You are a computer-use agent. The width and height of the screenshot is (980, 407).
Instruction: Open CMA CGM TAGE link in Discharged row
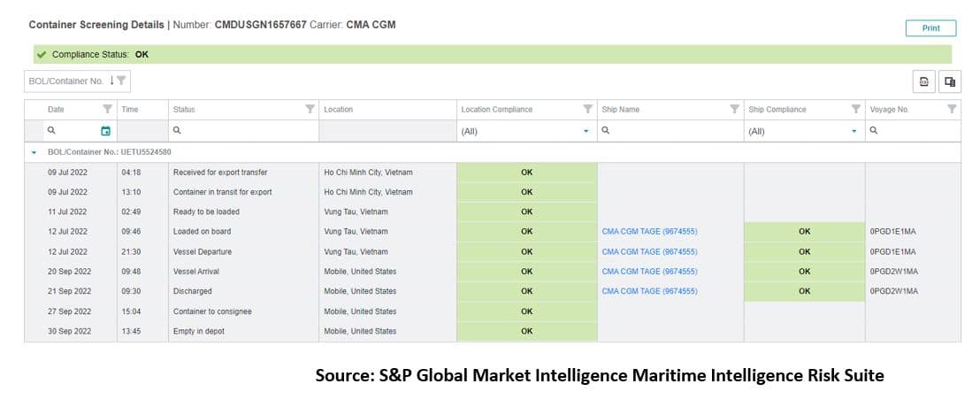[649, 291]
